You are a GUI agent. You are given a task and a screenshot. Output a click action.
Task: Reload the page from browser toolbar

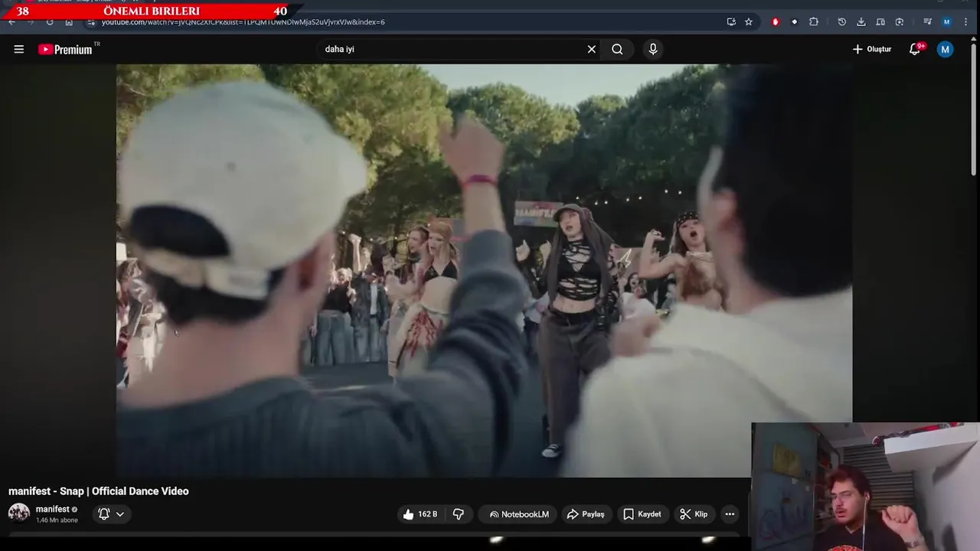50,21
